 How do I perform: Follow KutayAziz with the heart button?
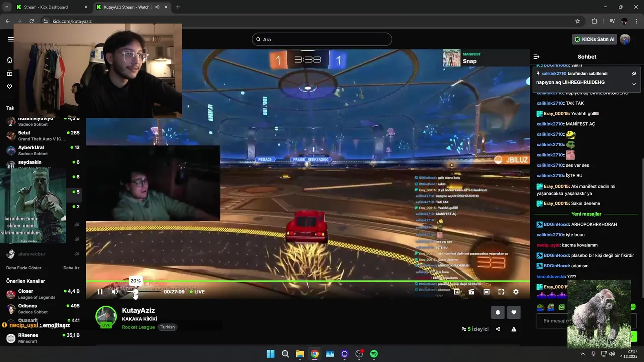pos(514,312)
